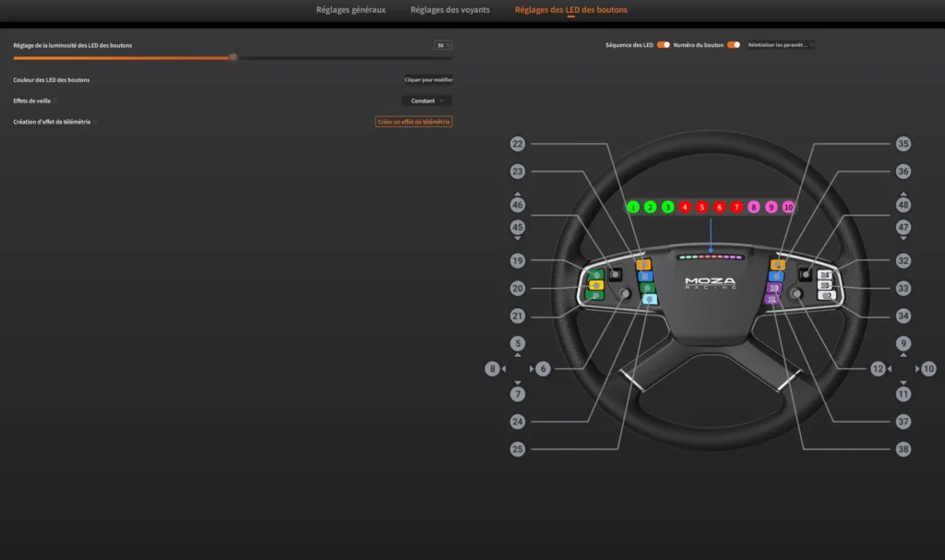Viewport: 945px width, 560px height.
Task: Click button number 21 marker
Action: click(518, 316)
